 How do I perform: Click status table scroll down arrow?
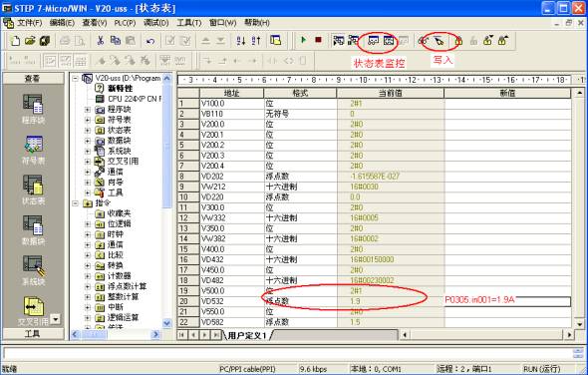(x=579, y=324)
